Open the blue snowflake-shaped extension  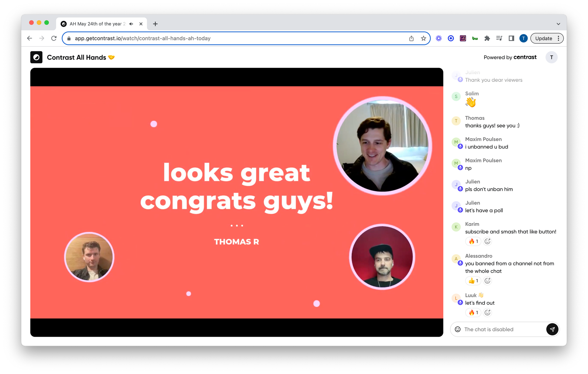(439, 38)
